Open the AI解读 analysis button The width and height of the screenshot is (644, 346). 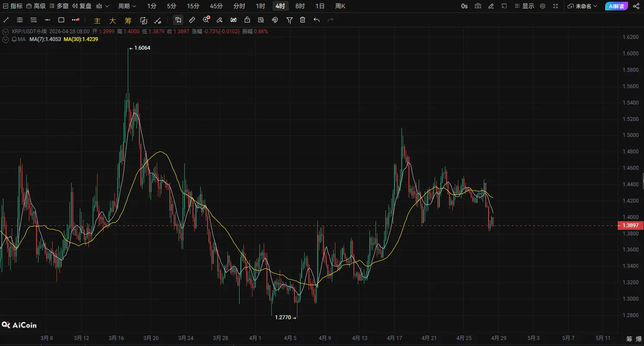pos(616,6)
